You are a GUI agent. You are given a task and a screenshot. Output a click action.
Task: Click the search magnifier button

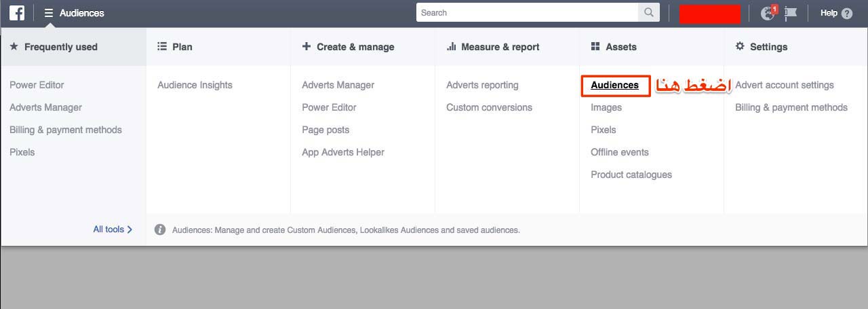pos(649,13)
